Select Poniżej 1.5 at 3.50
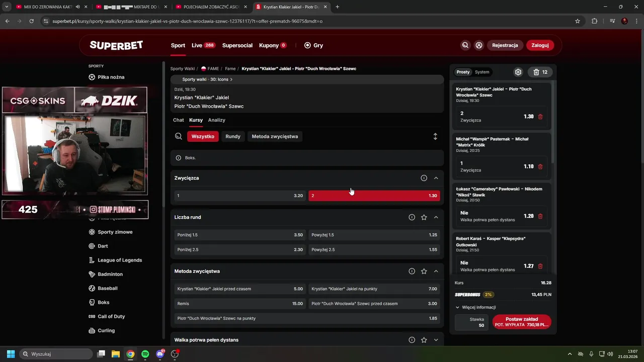This screenshot has height=362, width=644. pyautogui.click(x=240, y=235)
